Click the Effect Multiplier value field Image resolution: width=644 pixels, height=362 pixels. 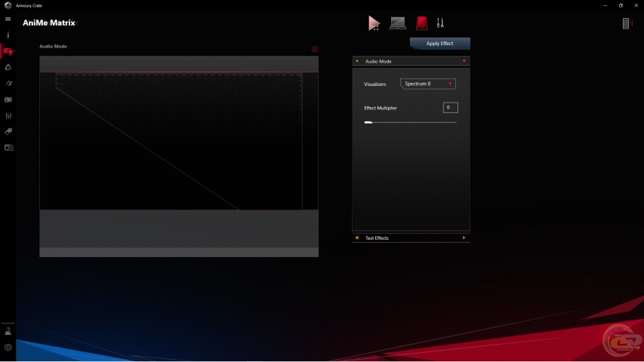[x=450, y=108]
